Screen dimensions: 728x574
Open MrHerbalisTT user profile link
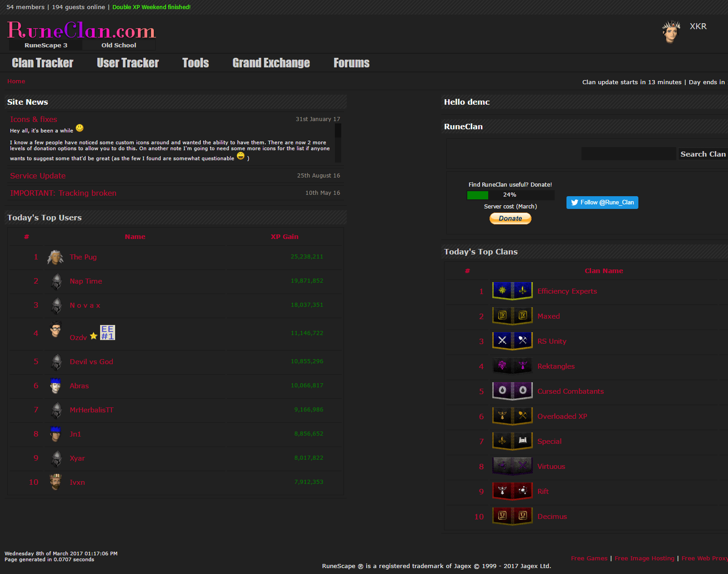point(91,410)
